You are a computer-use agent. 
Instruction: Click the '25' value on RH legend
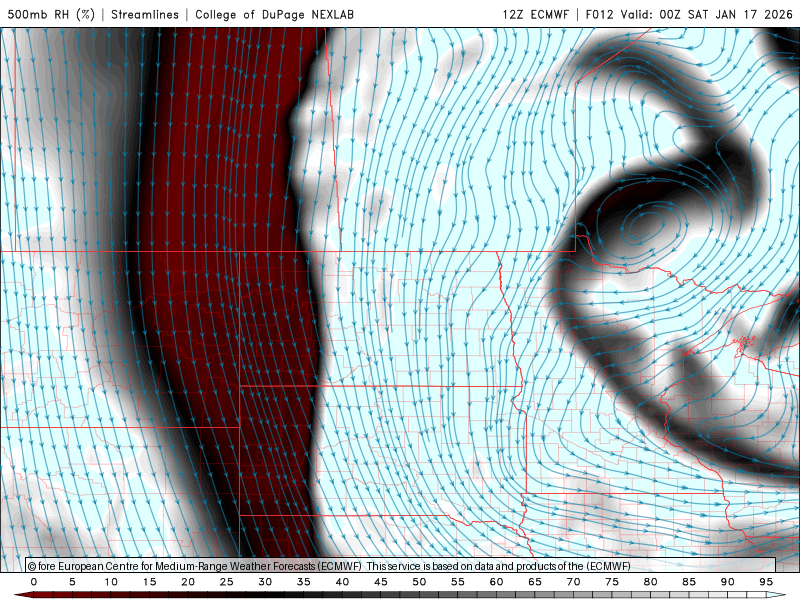(227, 582)
